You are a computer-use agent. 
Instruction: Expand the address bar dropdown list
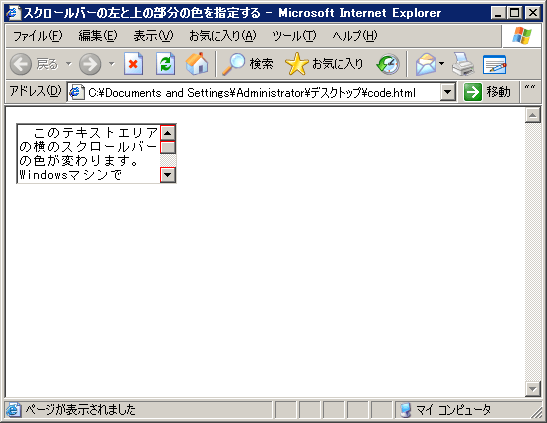(447, 93)
